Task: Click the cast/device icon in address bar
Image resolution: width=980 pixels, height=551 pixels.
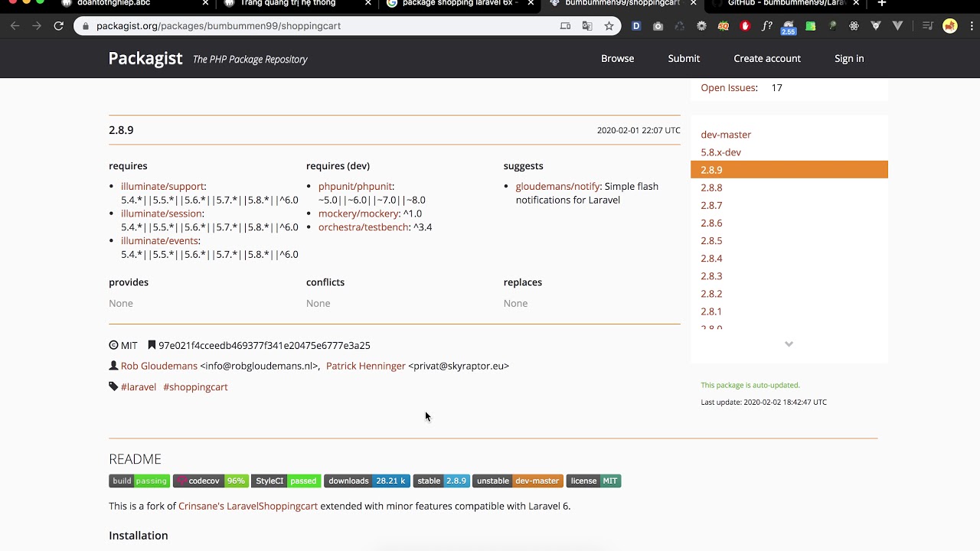Action: point(565,26)
